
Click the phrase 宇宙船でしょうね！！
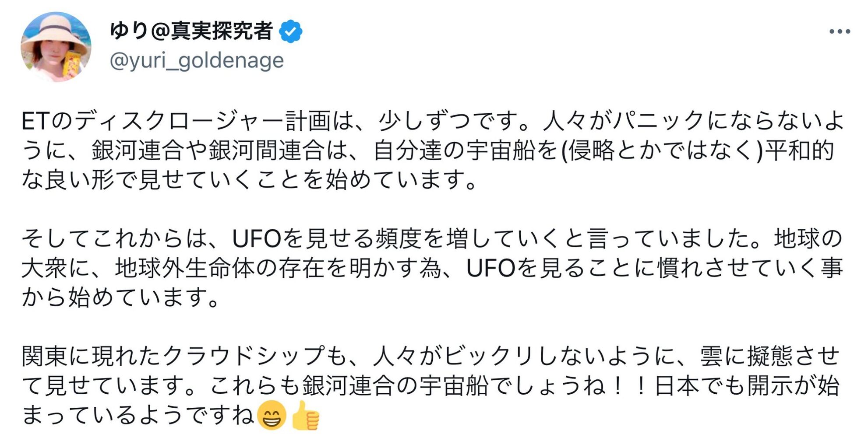533,386
